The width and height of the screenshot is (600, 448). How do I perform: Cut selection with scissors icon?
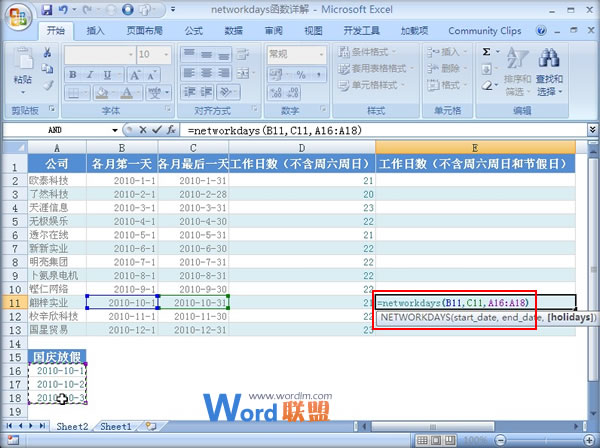click(47, 52)
